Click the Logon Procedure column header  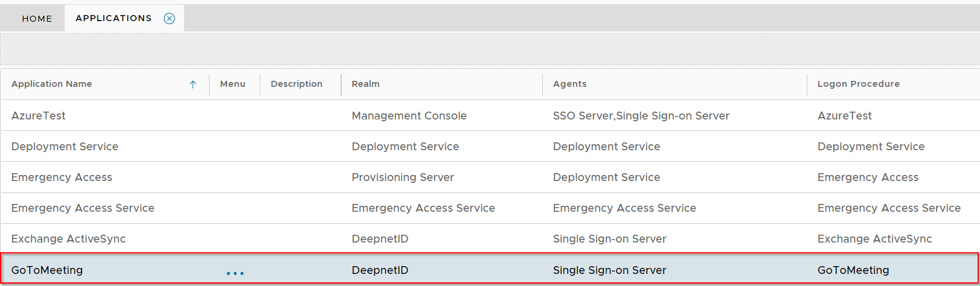(858, 84)
